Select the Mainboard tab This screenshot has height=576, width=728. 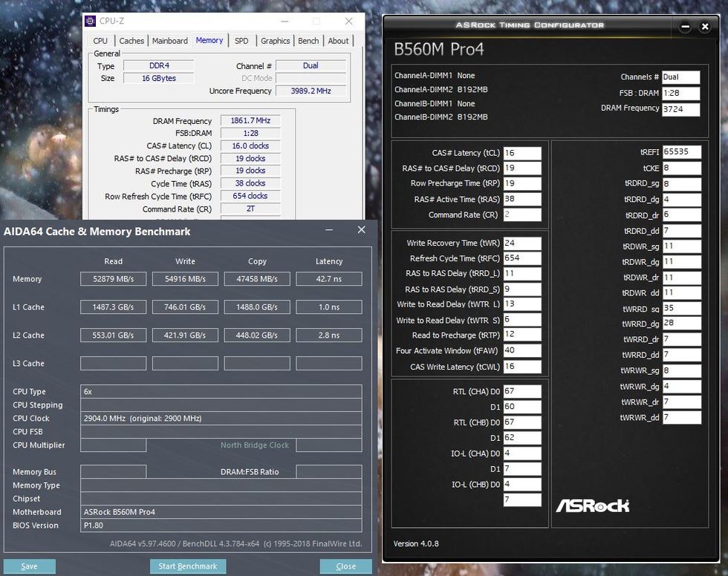(170, 41)
